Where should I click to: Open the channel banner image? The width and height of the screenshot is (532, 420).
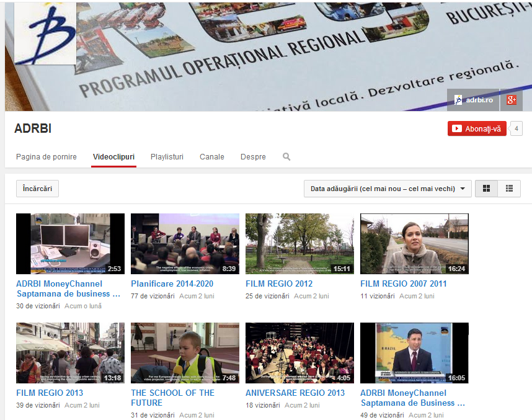(268, 56)
